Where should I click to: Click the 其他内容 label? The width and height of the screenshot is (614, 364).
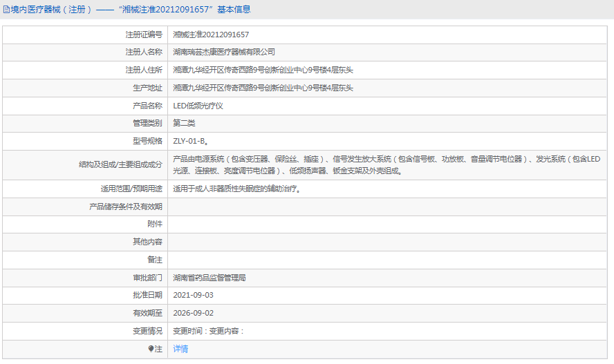pos(147,242)
